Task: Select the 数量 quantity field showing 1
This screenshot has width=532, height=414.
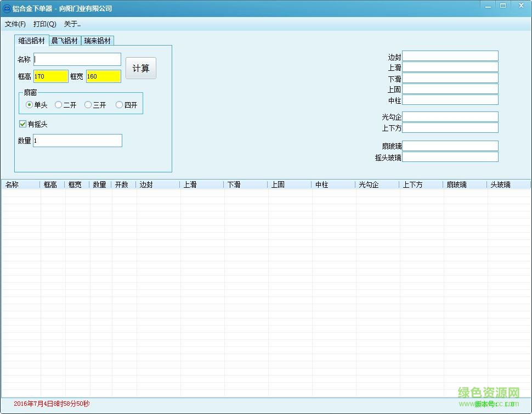Action: pos(77,141)
